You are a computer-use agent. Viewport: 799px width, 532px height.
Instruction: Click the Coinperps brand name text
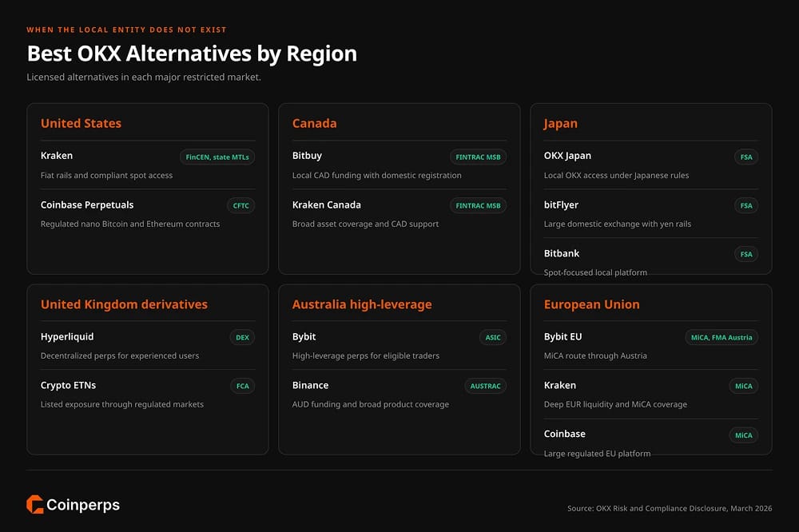[83, 505]
